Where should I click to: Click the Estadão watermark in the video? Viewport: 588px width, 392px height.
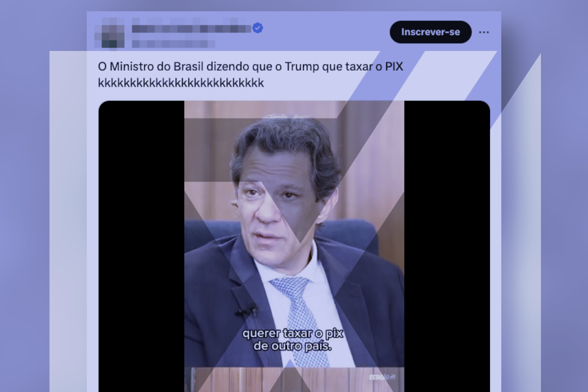click(x=382, y=377)
